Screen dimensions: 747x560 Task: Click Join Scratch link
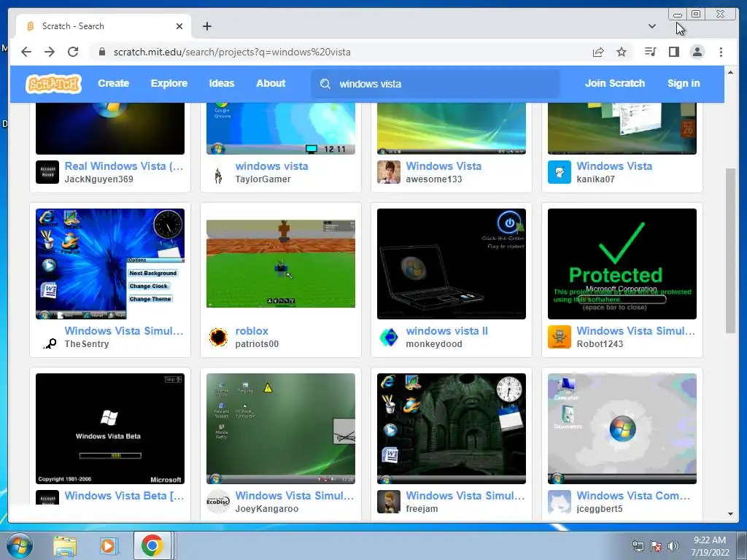pos(614,83)
